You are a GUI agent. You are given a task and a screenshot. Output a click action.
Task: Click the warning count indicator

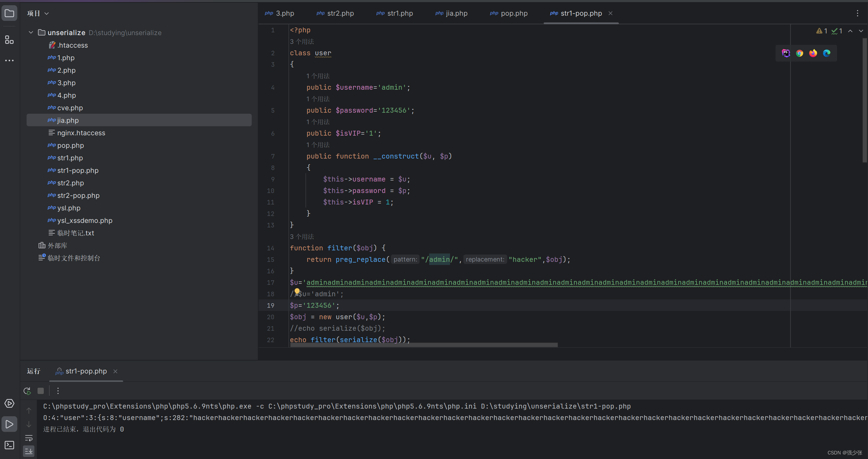click(822, 31)
